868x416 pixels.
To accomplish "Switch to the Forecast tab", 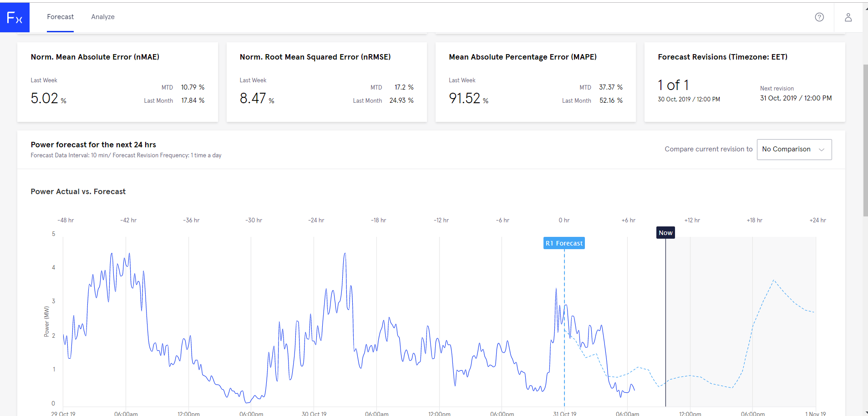I will tap(60, 17).
